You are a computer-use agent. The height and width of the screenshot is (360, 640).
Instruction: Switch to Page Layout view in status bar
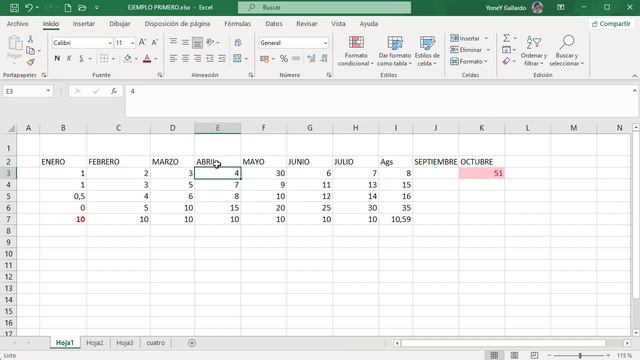coord(514,356)
